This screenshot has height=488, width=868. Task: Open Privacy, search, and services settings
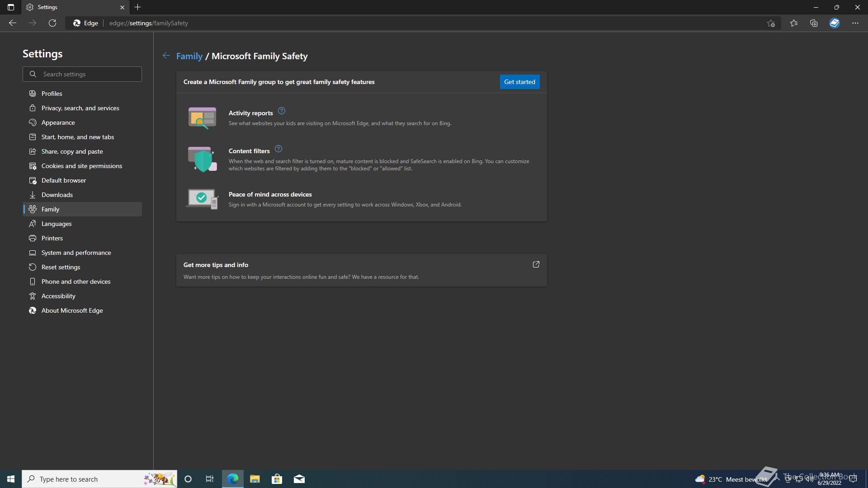coord(82,108)
